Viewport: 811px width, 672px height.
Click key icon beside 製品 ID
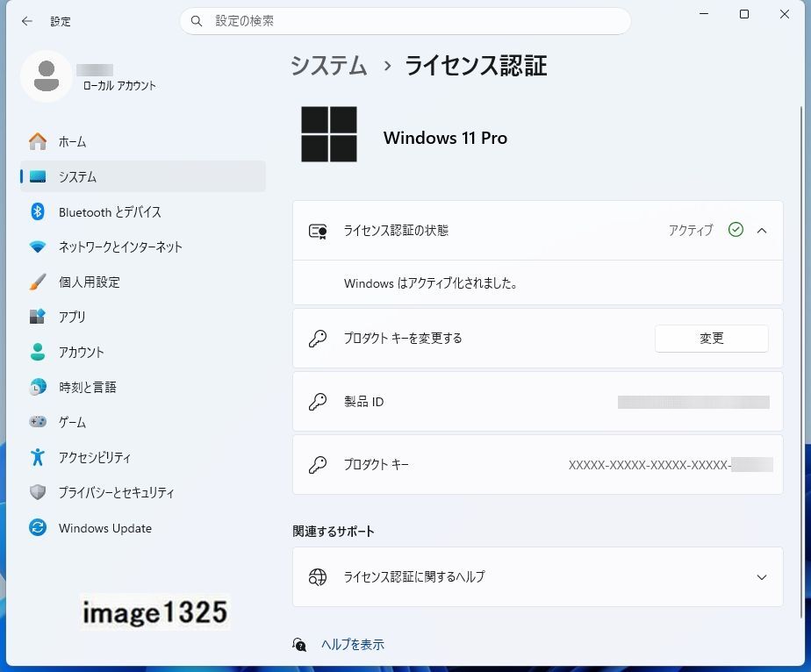[318, 402]
